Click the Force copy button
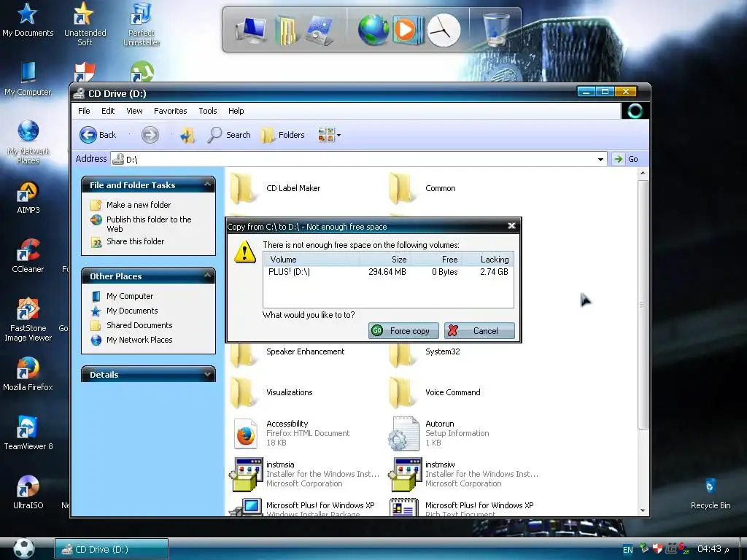This screenshot has width=747, height=560. [403, 330]
